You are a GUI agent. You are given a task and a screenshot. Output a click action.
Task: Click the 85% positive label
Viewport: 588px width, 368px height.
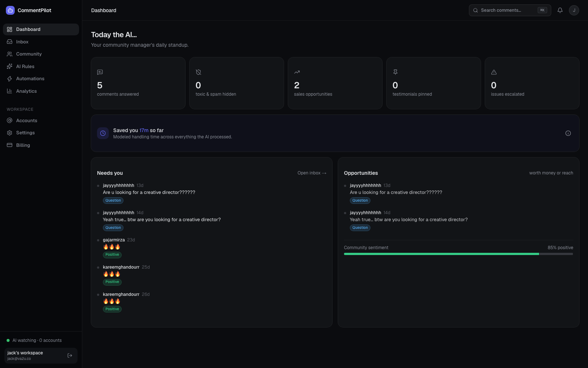(560, 248)
